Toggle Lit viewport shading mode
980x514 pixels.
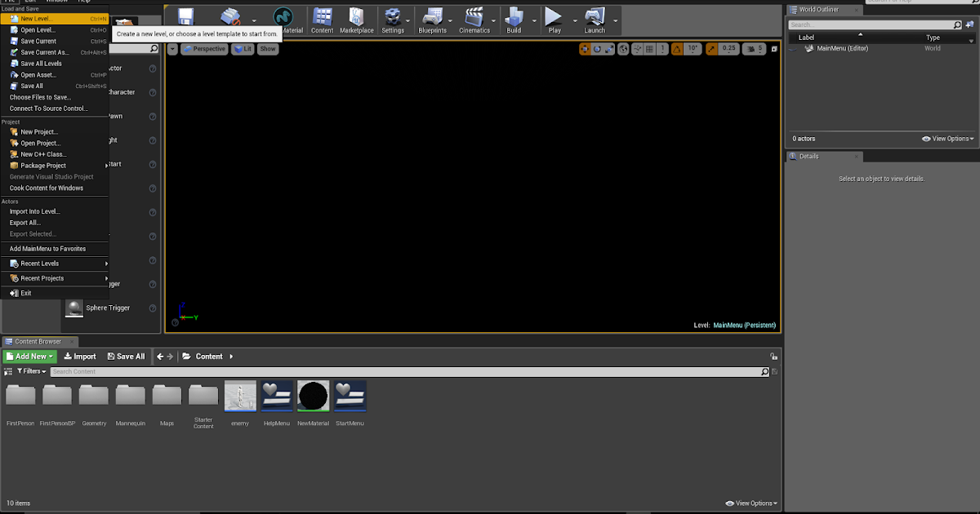coord(243,49)
